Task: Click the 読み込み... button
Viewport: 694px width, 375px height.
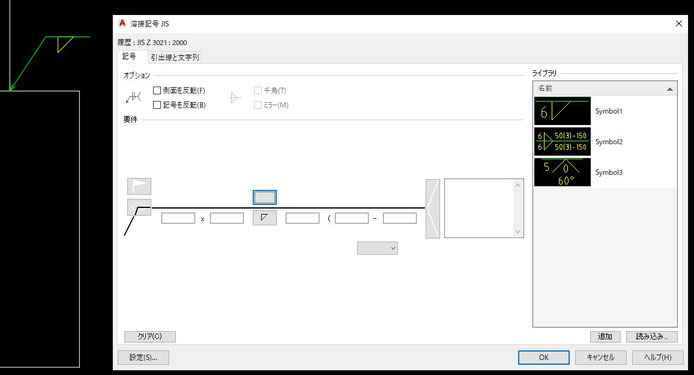Action: point(652,336)
